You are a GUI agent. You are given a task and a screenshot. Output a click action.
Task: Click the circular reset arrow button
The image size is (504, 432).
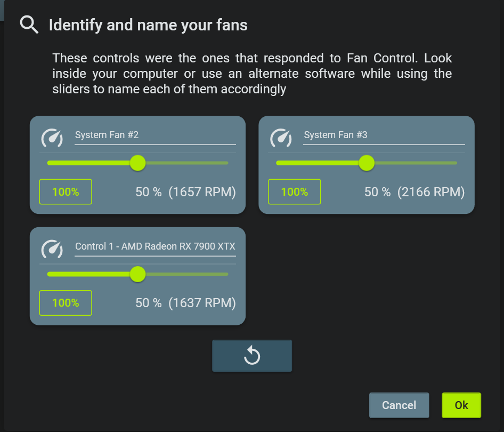252,355
